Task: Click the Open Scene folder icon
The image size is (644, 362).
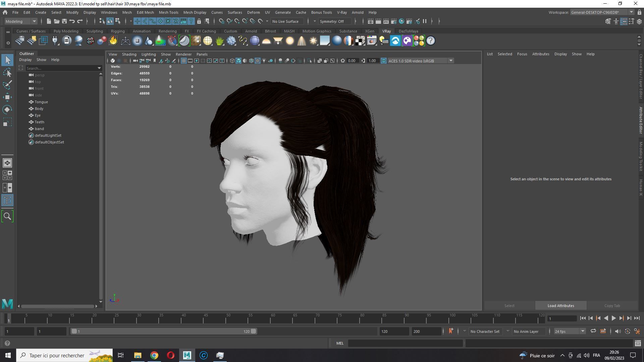Action: coord(56,21)
